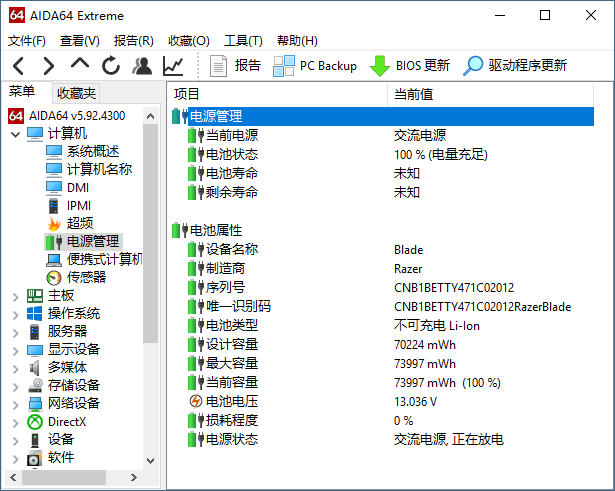Click BIOS 更新 green download button
615x491 pixels.
pos(410,66)
